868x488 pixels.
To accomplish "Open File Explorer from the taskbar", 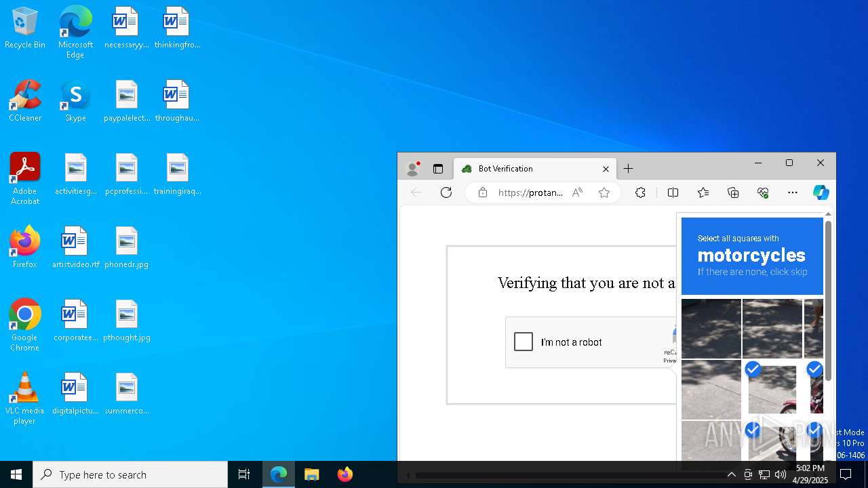I will point(312,474).
